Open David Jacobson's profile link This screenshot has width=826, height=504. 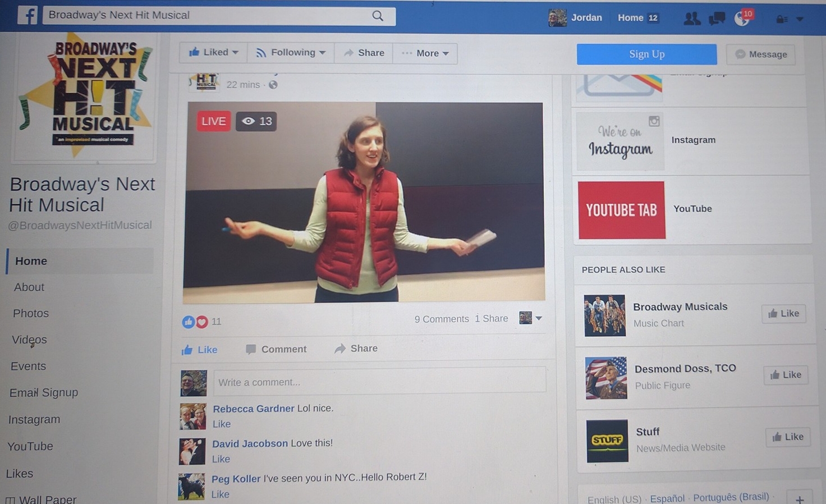(250, 443)
